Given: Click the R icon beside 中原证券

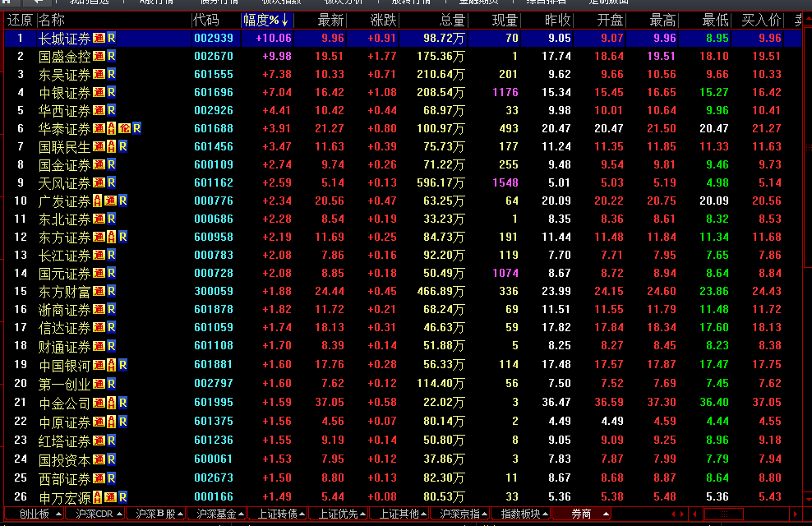Looking at the screenshot, I should pyautogui.click(x=122, y=422).
